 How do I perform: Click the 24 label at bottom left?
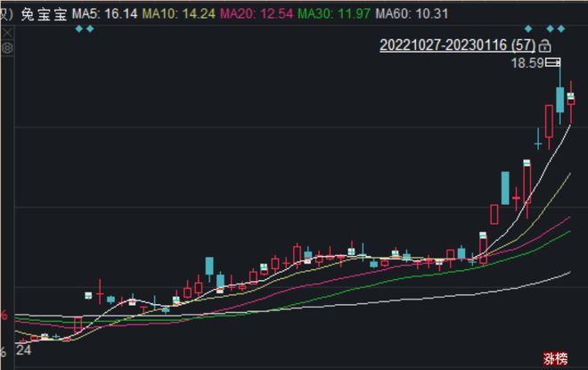(x=24, y=351)
